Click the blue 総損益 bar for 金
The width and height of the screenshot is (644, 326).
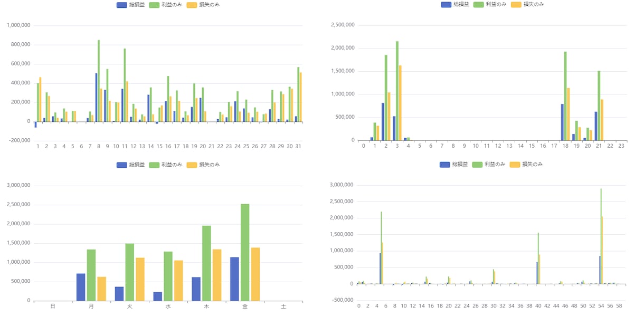[234, 279]
